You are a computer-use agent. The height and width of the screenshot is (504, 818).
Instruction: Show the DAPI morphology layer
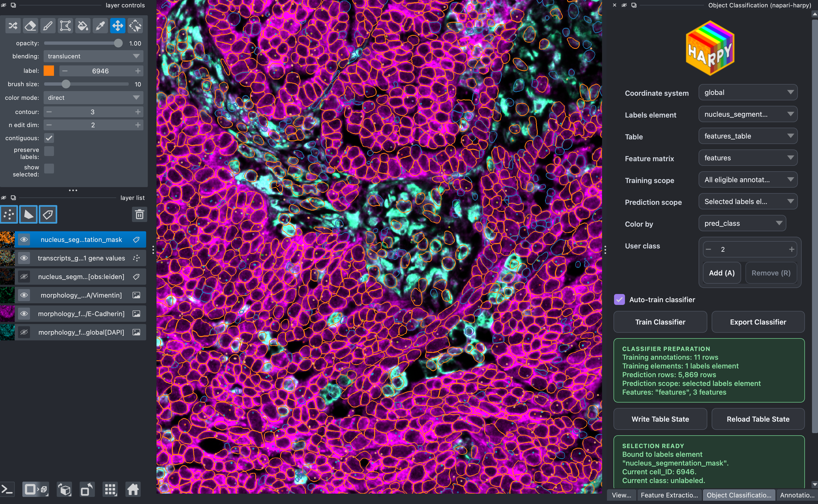[x=24, y=332]
